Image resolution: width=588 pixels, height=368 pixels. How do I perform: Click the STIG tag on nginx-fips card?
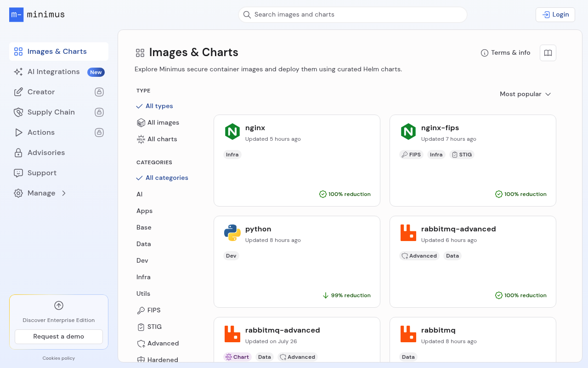tap(462, 155)
